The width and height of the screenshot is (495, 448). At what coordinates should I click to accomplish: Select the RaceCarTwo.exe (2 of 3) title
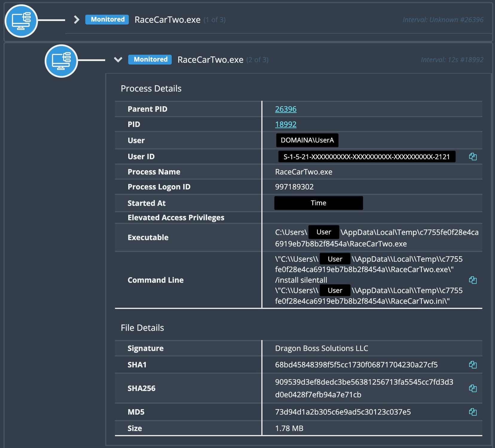point(210,60)
